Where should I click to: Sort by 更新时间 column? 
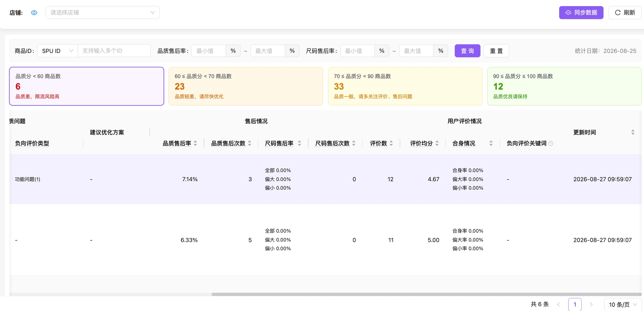(633, 132)
